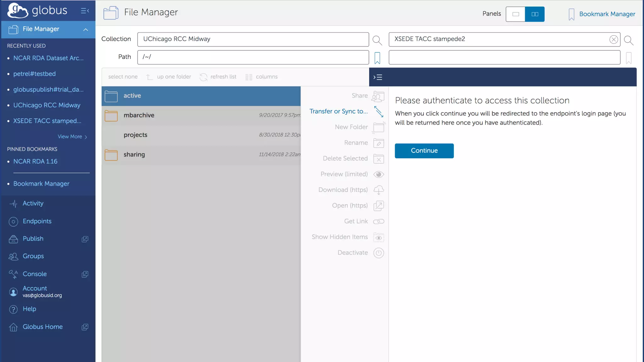Open the Activity menu item
The width and height of the screenshot is (644, 362).
(33, 204)
